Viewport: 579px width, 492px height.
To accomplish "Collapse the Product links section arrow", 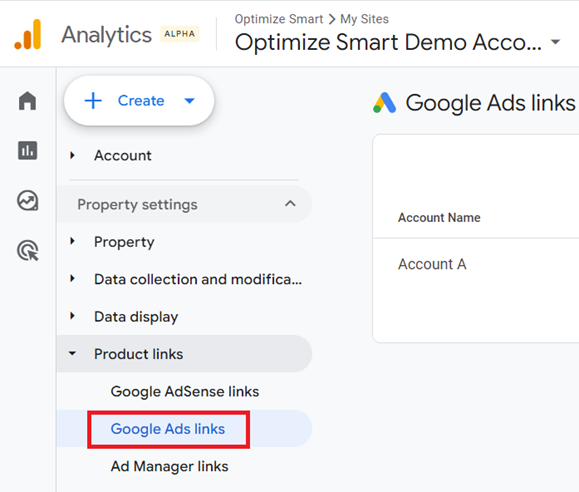I will pos(72,353).
